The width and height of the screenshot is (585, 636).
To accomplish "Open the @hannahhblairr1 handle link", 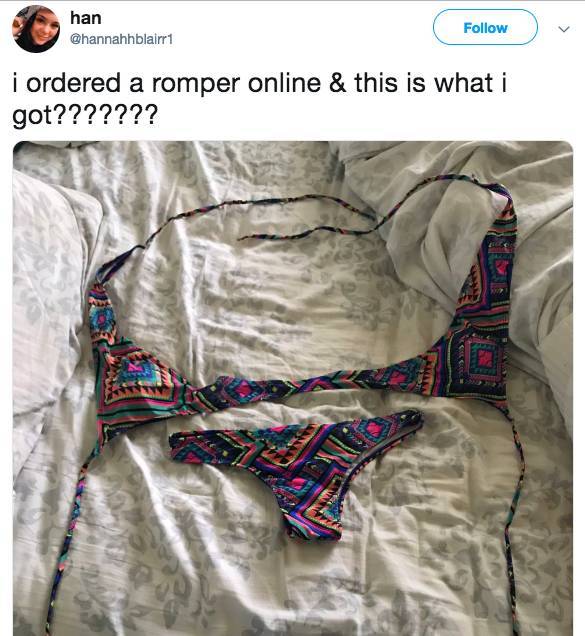I will tap(121, 39).
